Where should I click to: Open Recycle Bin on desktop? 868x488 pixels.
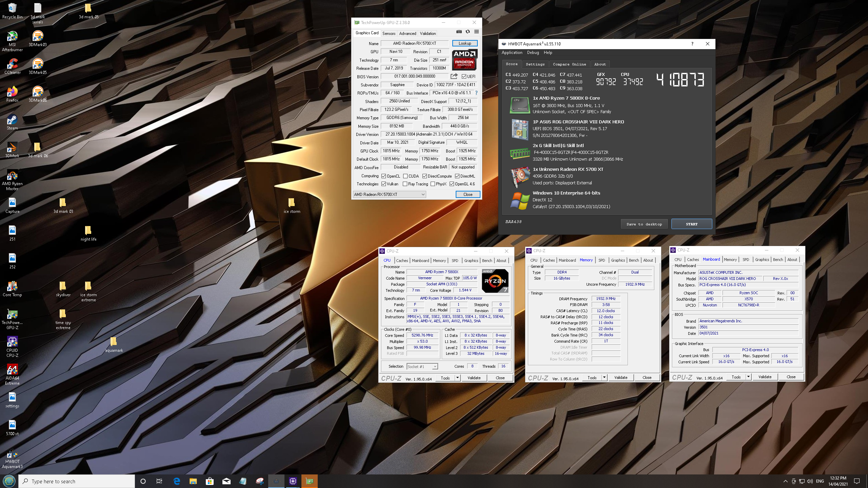[x=12, y=11]
